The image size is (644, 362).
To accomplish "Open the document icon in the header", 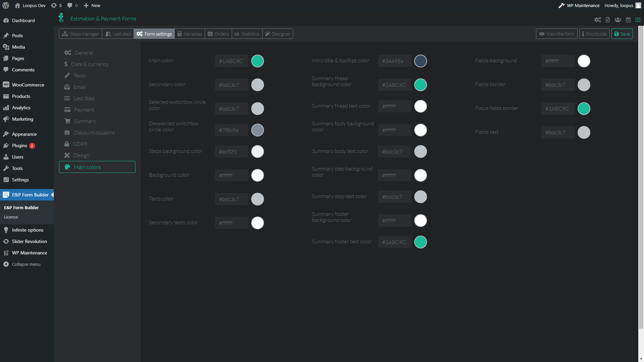I will click(607, 20).
